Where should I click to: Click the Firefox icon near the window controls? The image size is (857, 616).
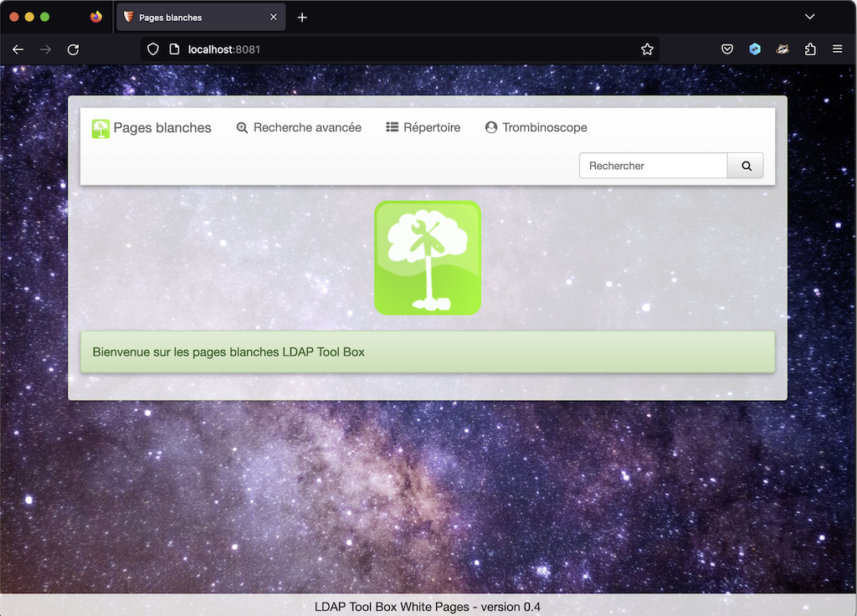tap(96, 16)
